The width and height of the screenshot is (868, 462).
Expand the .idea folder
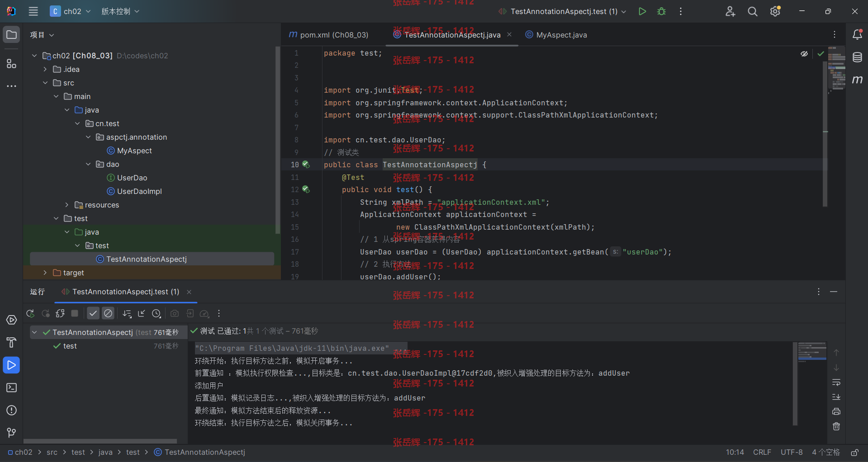point(45,69)
